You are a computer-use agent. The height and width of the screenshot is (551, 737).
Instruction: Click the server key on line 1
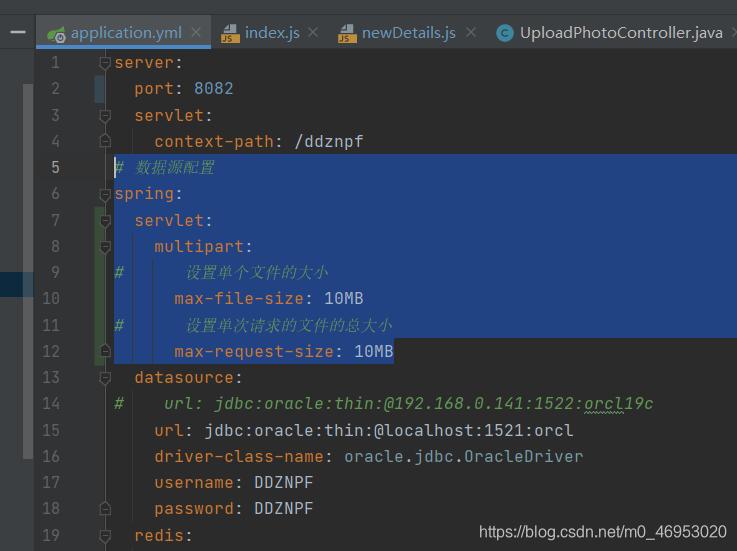pos(144,63)
